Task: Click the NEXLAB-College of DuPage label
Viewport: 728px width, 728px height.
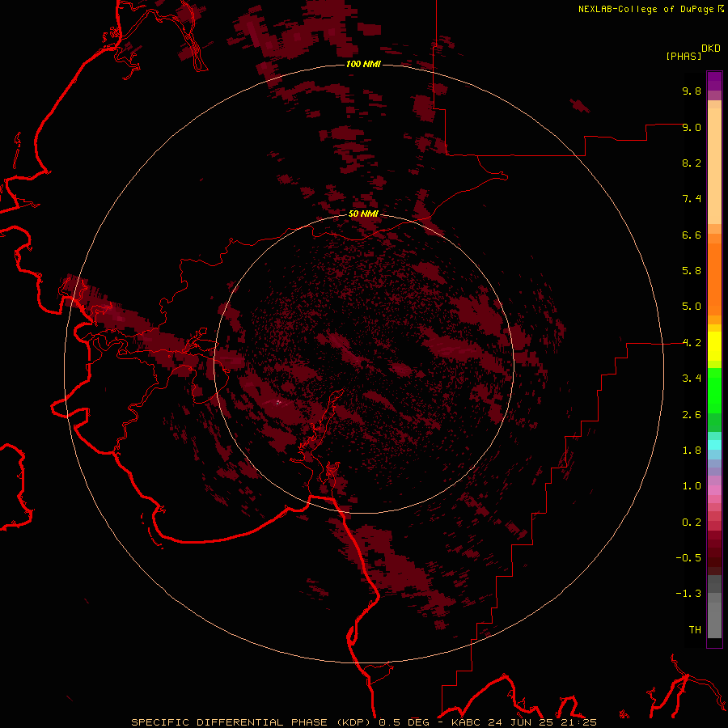Action: (647, 9)
